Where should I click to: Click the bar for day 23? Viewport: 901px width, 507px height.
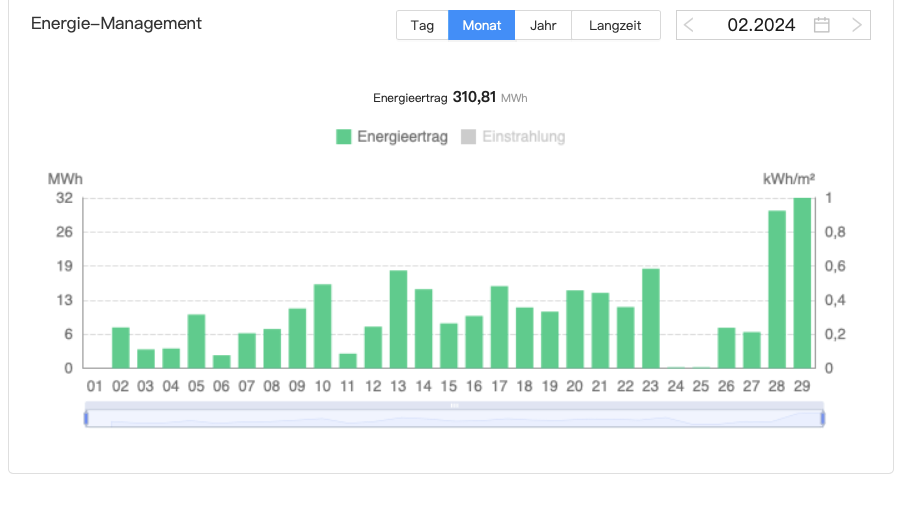tap(650, 318)
